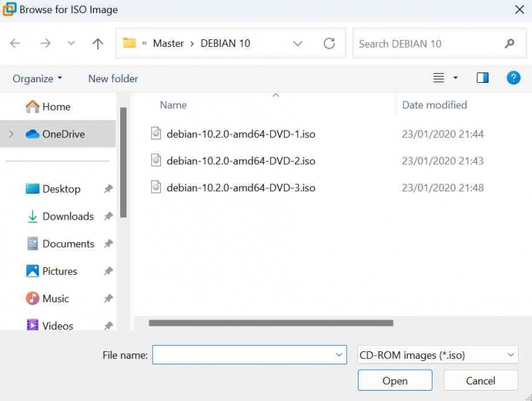This screenshot has height=401, width=532.
Task: Click the File name input field
Action: click(242, 355)
